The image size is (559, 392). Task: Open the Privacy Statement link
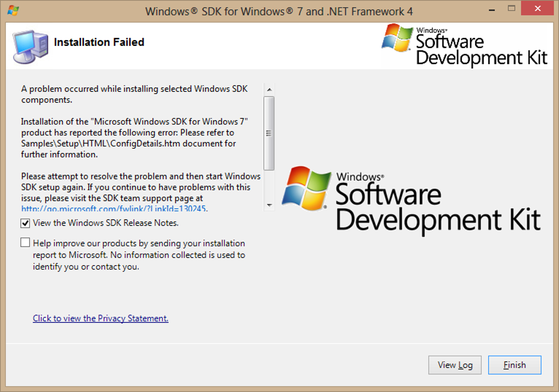click(x=100, y=318)
